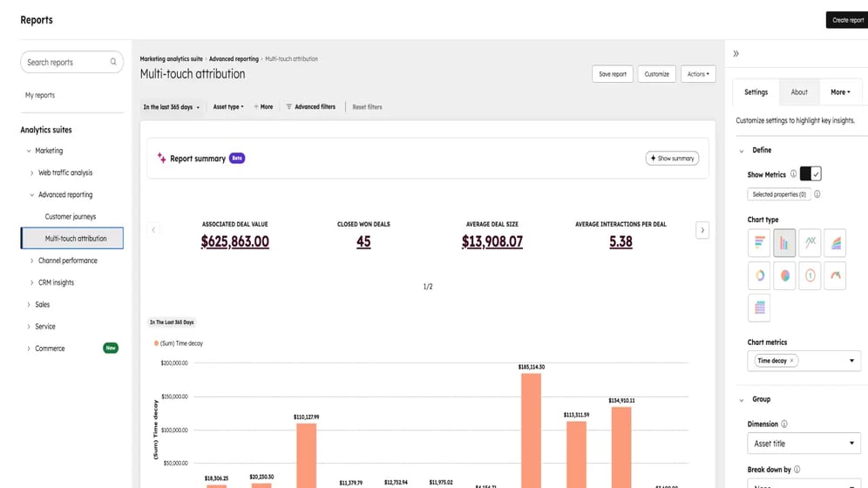The image size is (868, 488).
Task: Open My reports
Action: click(x=40, y=95)
